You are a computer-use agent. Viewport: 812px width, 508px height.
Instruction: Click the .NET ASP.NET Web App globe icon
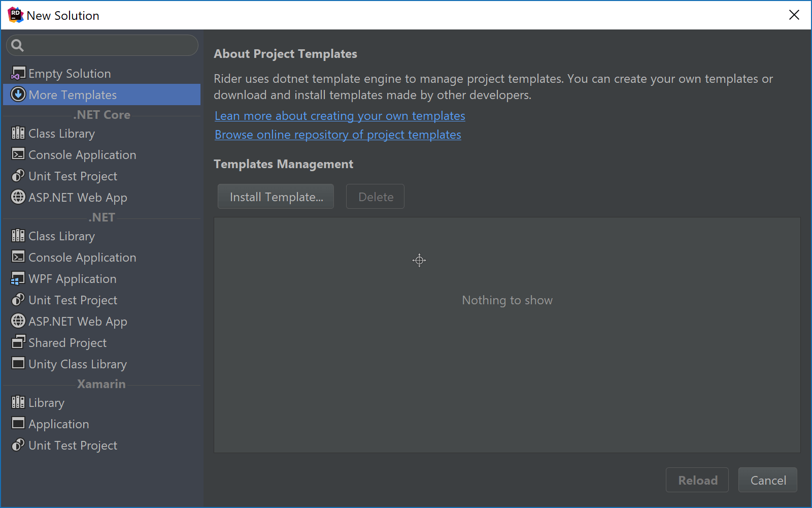(18, 321)
